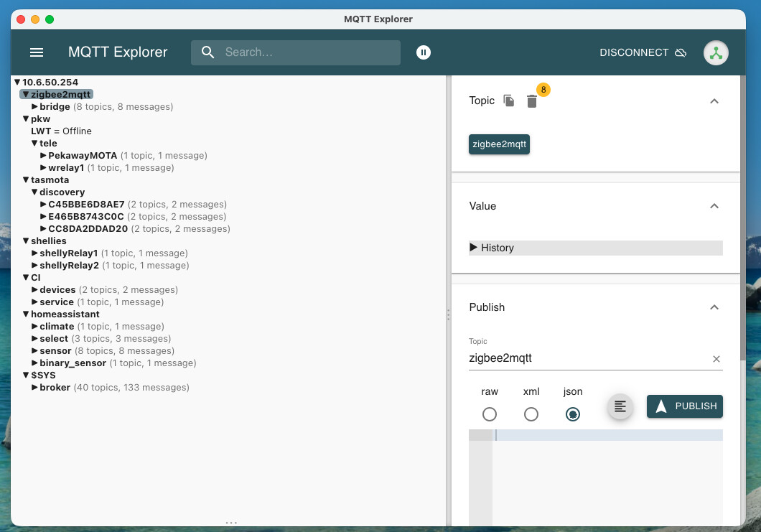Select the shellyRelay1 tree item

68,253
